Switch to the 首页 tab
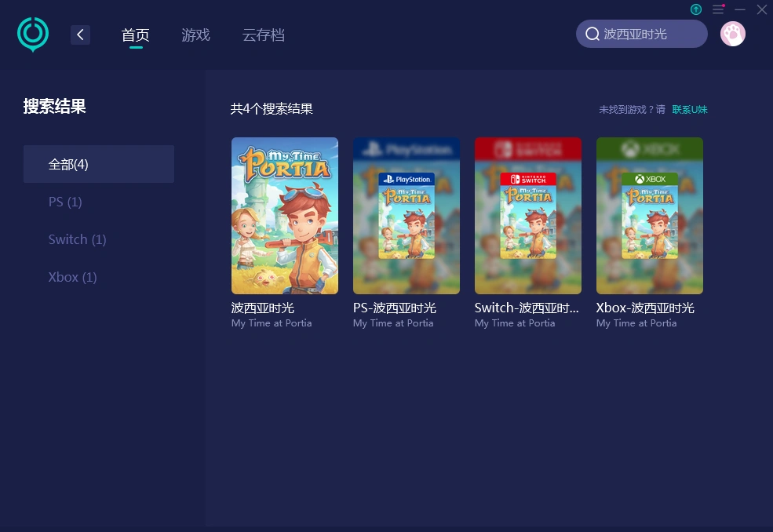Screen dimensions: 773x532 coord(136,35)
